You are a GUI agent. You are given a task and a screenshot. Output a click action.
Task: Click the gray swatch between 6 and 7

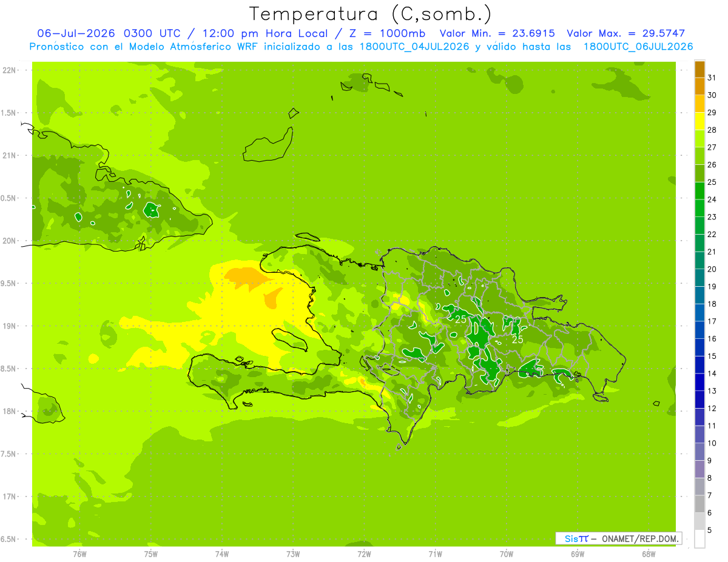click(699, 504)
